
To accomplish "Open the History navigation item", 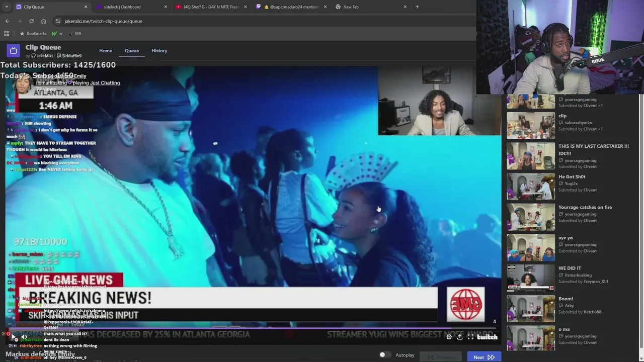I will (x=159, y=50).
